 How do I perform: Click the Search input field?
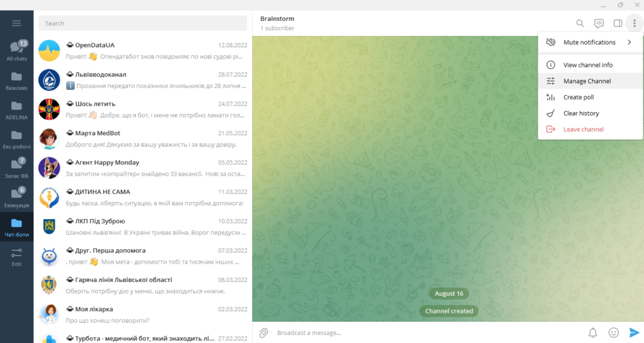click(143, 23)
